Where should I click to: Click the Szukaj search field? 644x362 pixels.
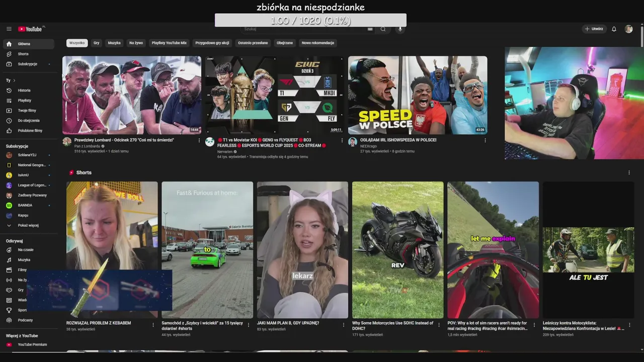point(303,29)
